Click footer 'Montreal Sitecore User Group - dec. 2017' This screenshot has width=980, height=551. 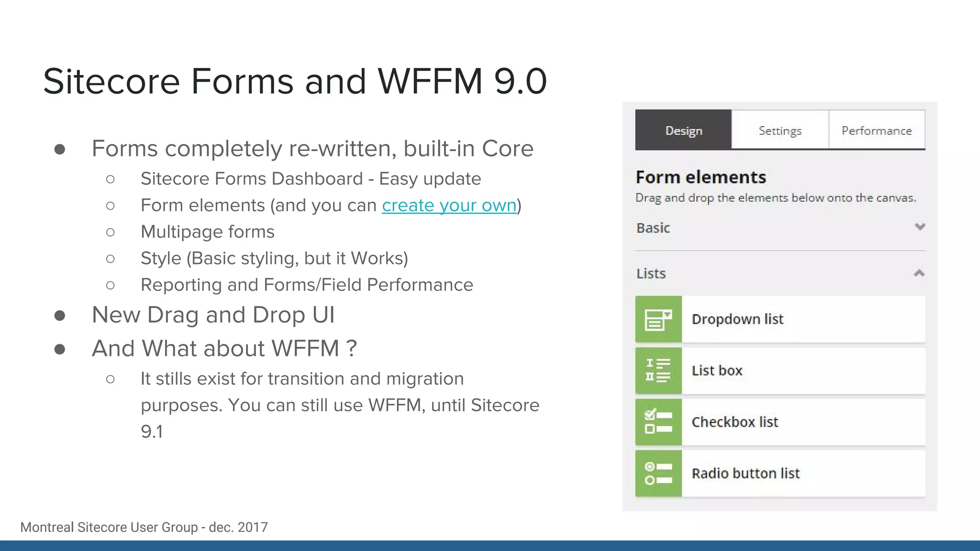144,527
